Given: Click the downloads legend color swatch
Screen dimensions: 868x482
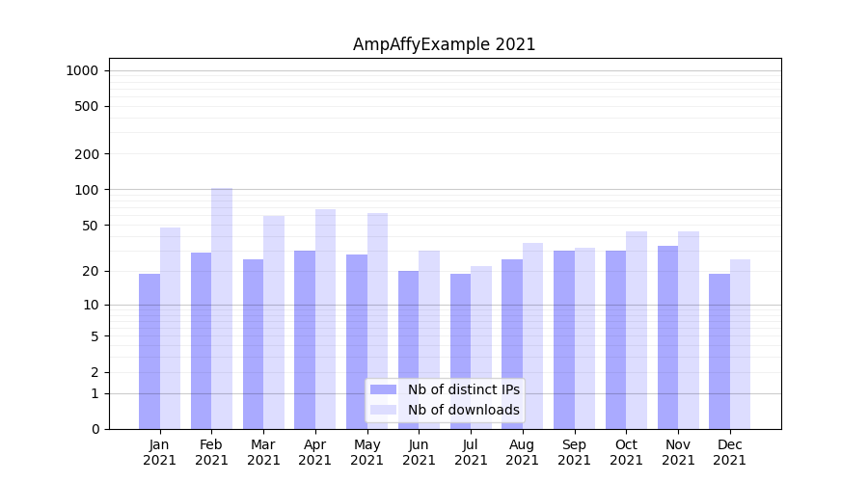Looking at the screenshot, I should [x=383, y=410].
